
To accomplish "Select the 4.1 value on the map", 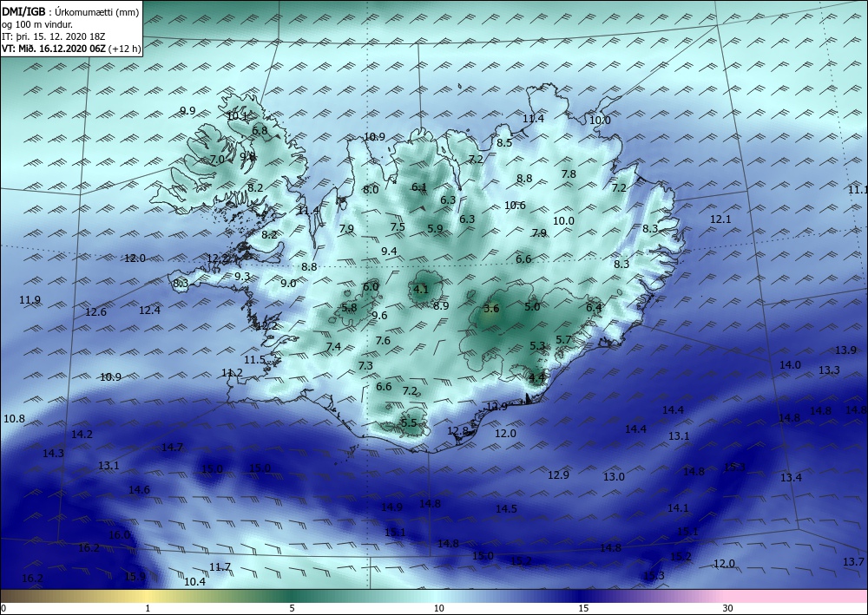I will (x=421, y=289).
